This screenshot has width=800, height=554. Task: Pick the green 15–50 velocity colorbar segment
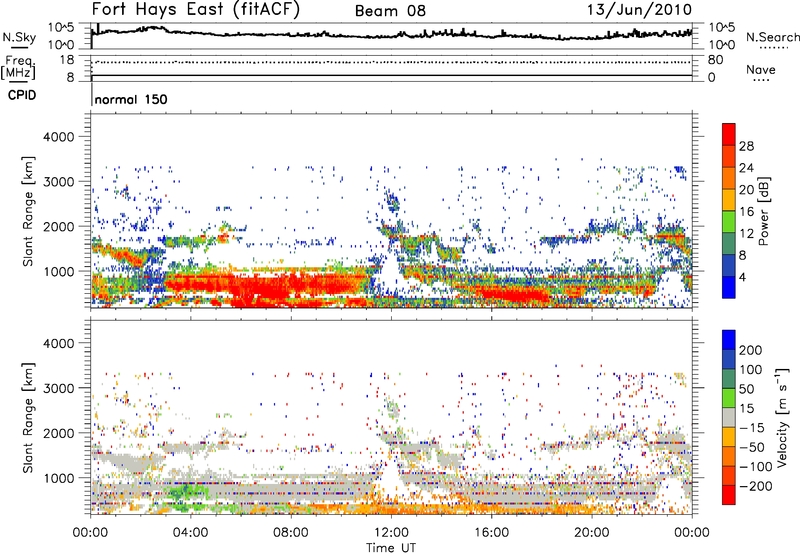[729, 398]
